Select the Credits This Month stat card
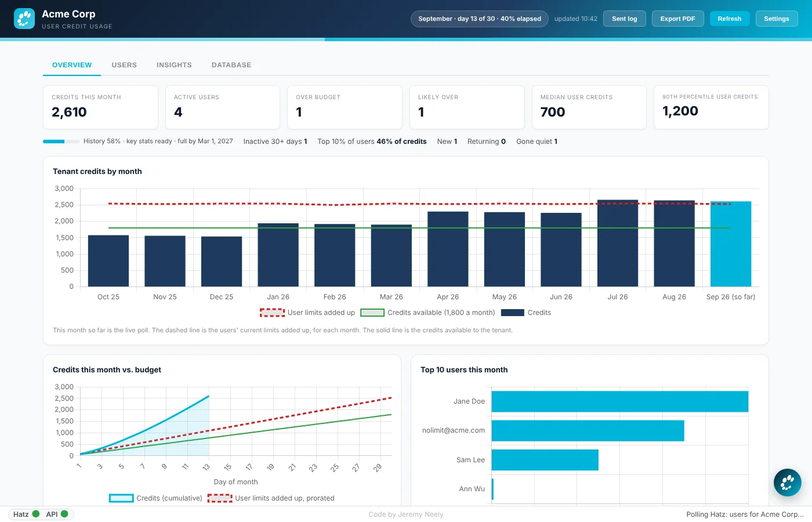The width and height of the screenshot is (812, 522). point(100,107)
